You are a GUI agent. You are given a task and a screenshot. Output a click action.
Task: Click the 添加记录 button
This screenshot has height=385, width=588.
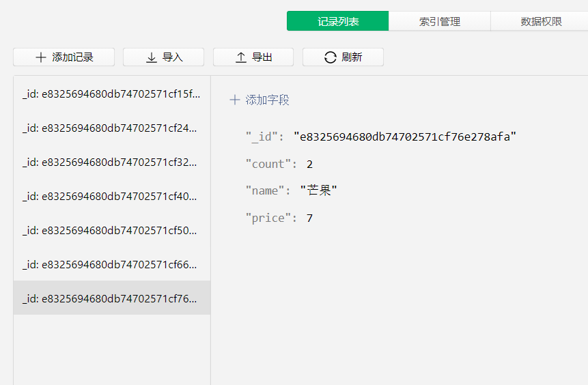(64, 57)
